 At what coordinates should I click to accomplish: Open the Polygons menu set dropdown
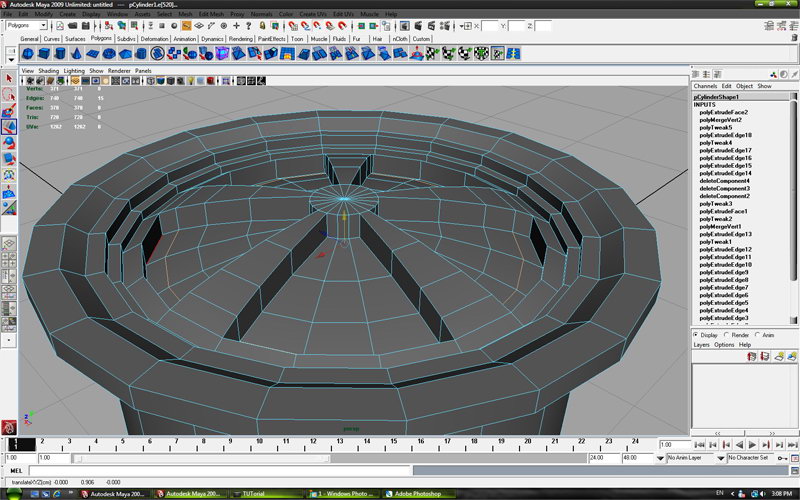[26, 25]
